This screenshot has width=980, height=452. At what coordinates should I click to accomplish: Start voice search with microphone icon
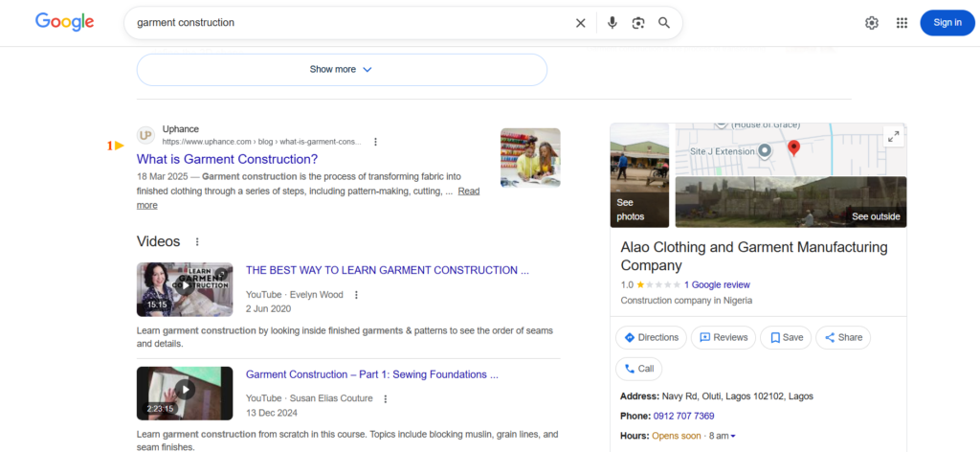coord(612,23)
